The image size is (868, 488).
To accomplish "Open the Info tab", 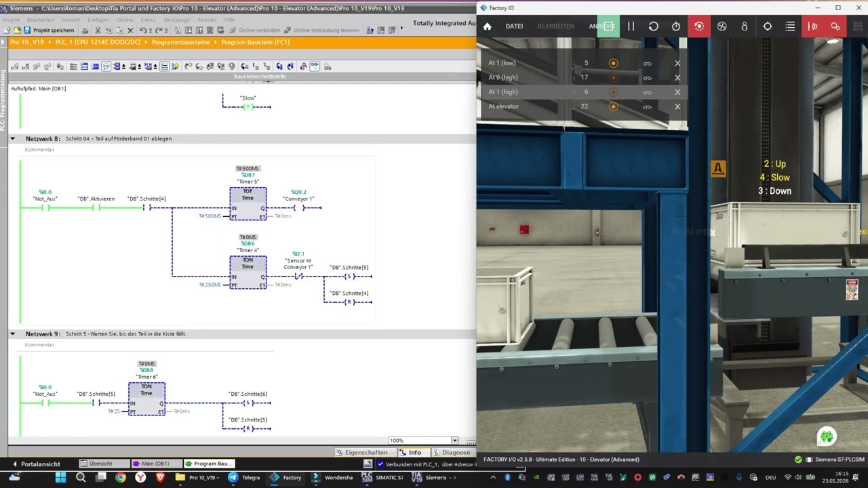I will pyautogui.click(x=410, y=452).
